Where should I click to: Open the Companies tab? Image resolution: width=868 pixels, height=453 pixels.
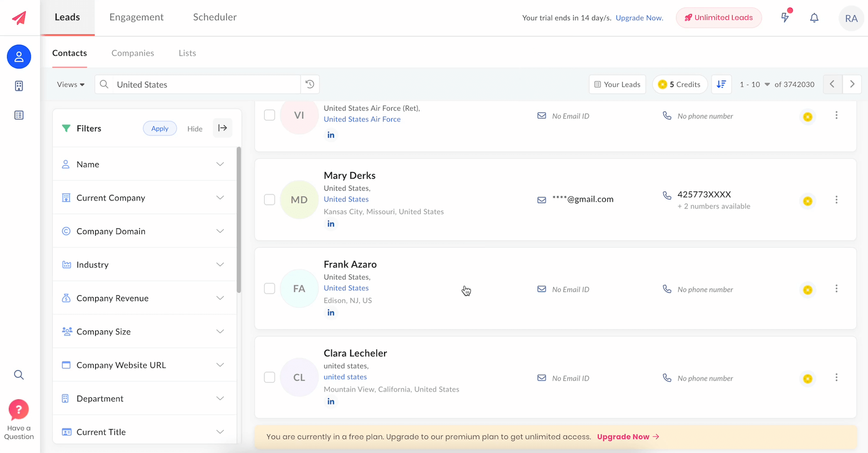(x=133, y=53)
